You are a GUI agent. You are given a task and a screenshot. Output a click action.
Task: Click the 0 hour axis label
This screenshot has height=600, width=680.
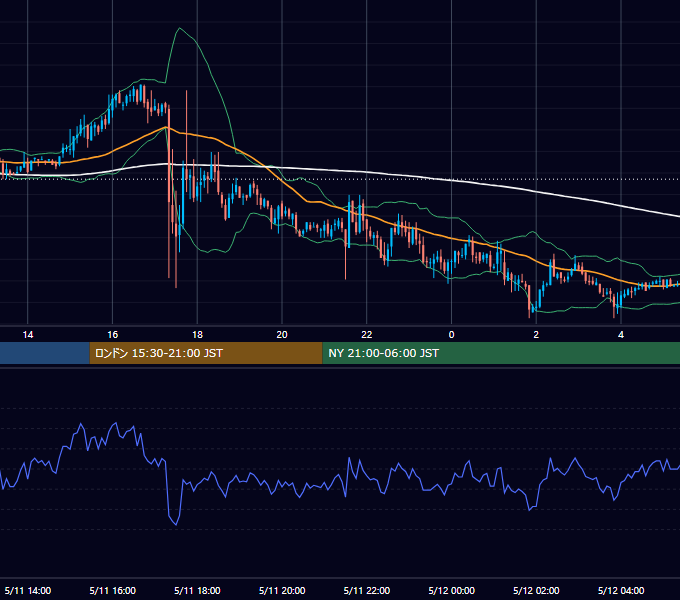coord(451,335)
